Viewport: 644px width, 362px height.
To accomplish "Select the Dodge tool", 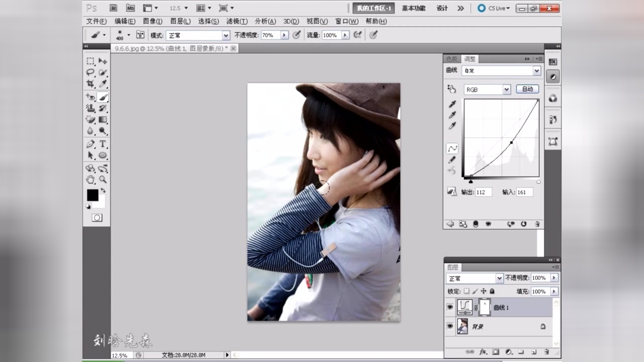I will click(103, 131).
